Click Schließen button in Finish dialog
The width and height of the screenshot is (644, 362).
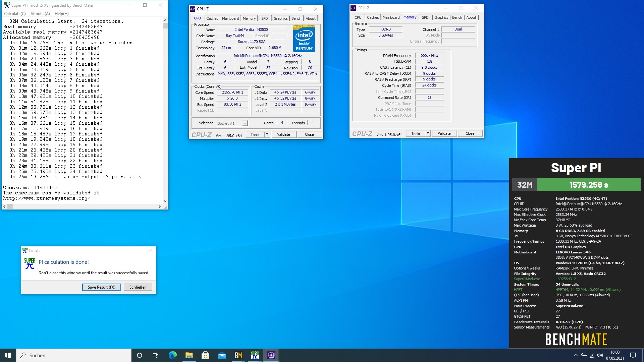click(x=138, y=287)
